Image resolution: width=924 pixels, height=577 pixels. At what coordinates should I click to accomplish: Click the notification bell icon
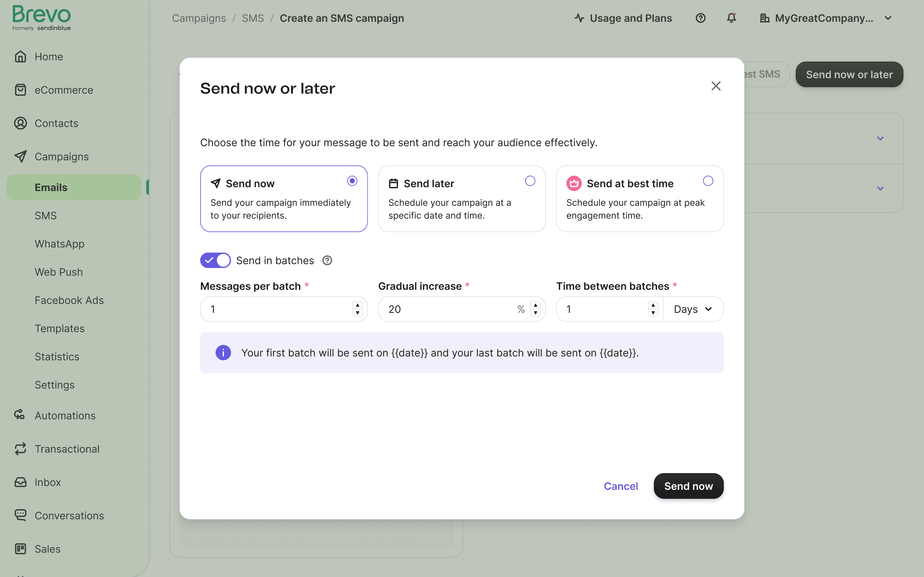pyautogui.click(x=731, y=18)
